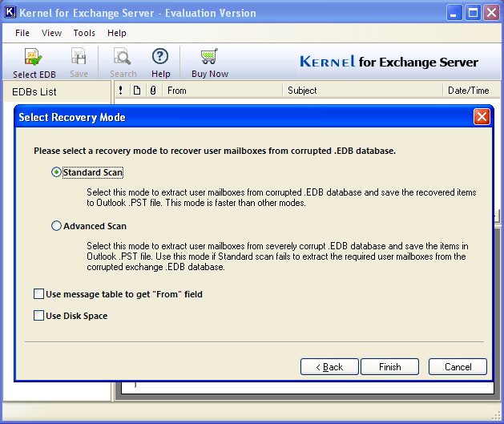The width and height of the screenshot is (504, 424).
Task: Click the Search toolbar icon
Action: (x=122, y=56)
